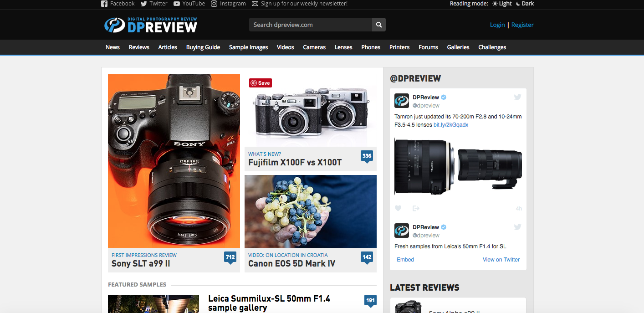Click Twitter bird icon on Tamron tweet
Image resolution: width=644 pixels, height=313 pixels.
517,97
